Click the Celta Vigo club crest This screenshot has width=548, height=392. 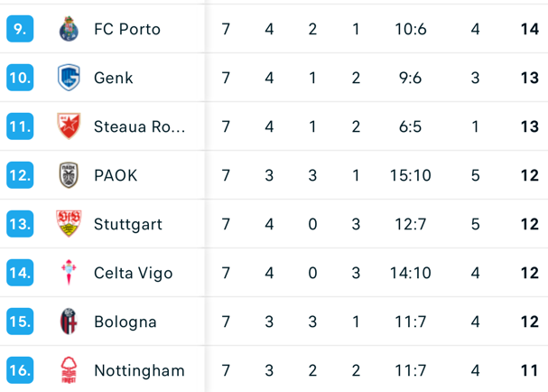click(69, 273)
